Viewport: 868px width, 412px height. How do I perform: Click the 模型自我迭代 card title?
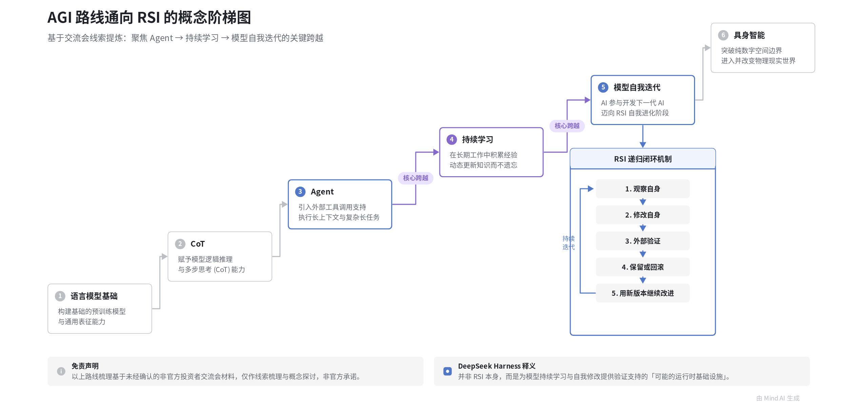coord(637,87)
